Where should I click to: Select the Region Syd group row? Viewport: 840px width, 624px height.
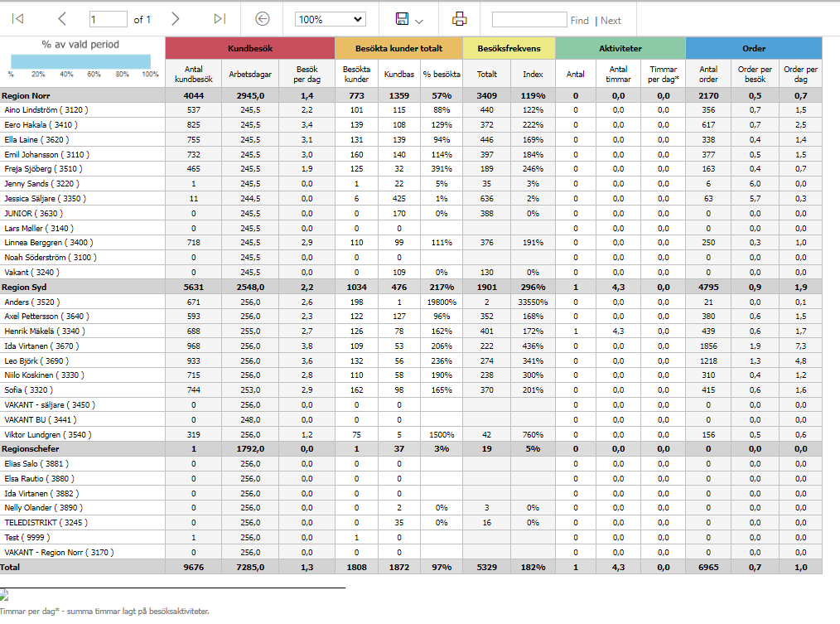click(411, 287)
